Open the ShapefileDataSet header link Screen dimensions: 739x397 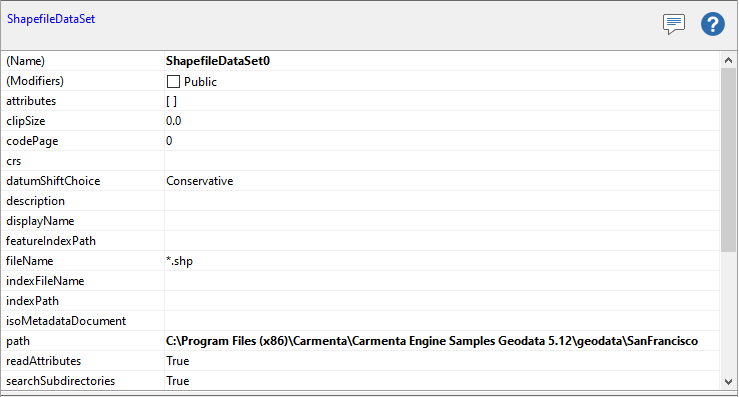tap(51, 19)
